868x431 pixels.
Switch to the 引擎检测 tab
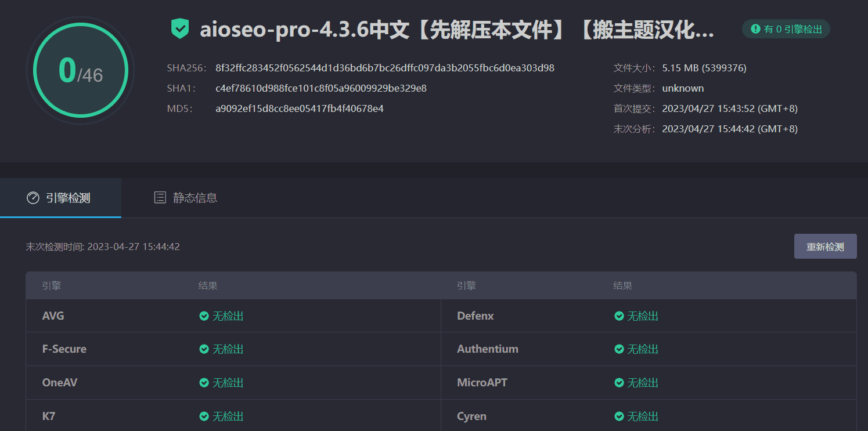click(60, 198)
